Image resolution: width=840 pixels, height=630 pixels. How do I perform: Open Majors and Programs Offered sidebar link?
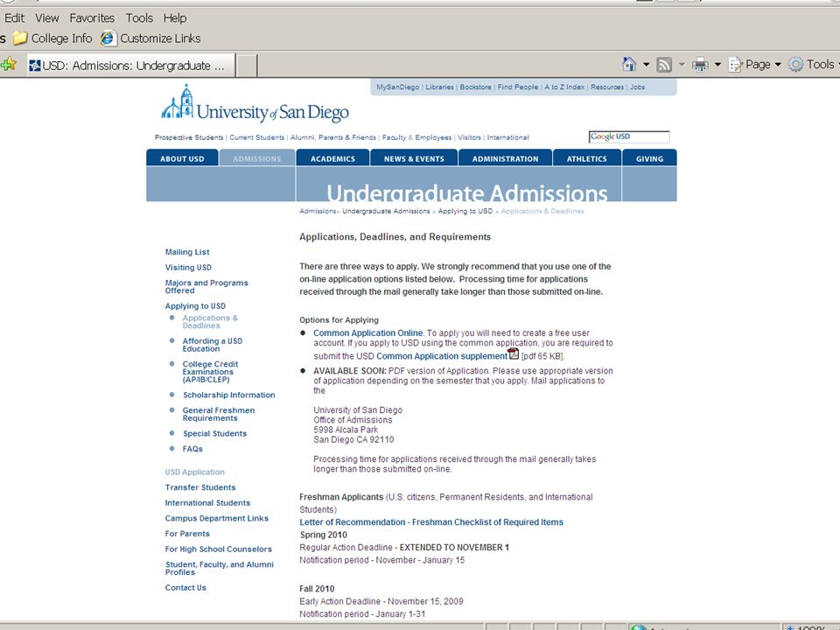pyautogui.click(x=206, y=287)
